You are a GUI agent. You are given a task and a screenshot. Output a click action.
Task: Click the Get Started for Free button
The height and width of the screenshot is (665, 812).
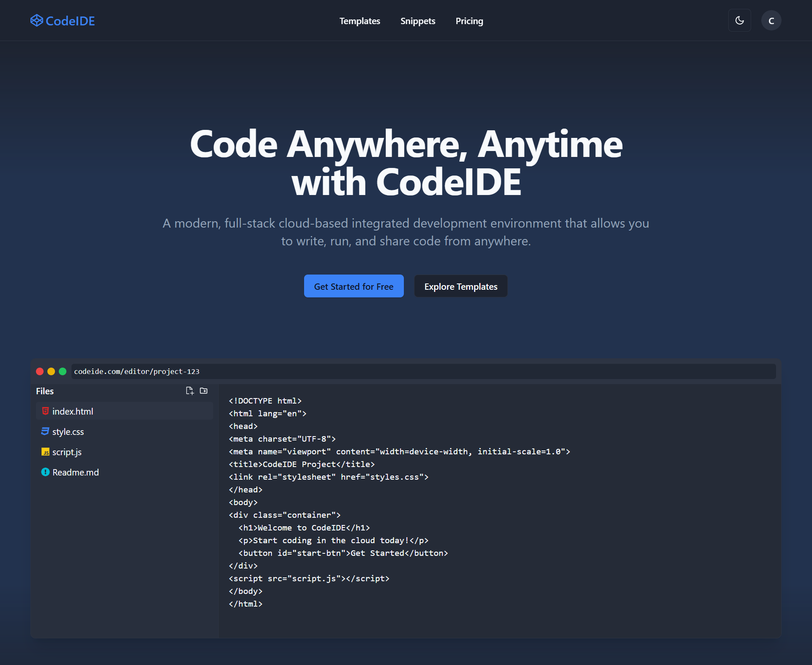coord(354,286)
